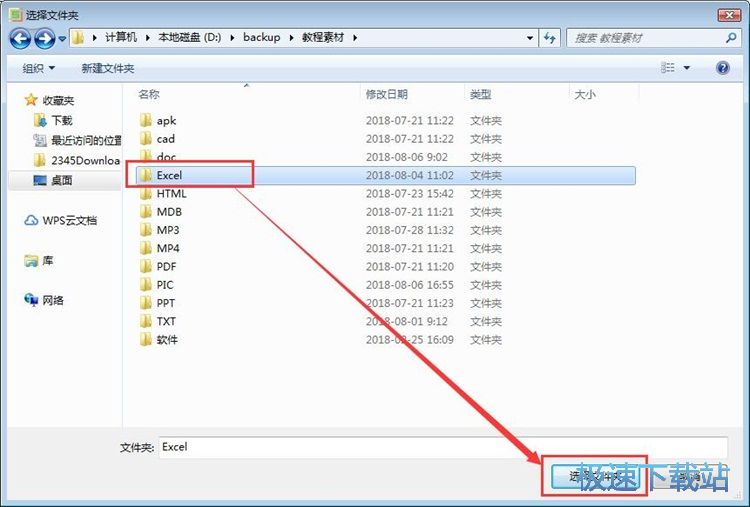Image resolution: width=750 pixels, height=507 pixels.
Task: Select backup in the address path
Action: (262, 37)
